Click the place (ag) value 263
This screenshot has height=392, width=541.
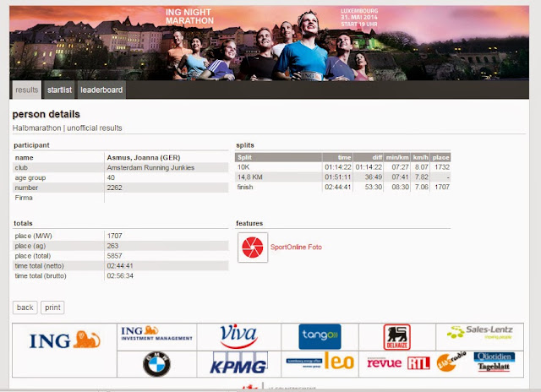[112, 246]
